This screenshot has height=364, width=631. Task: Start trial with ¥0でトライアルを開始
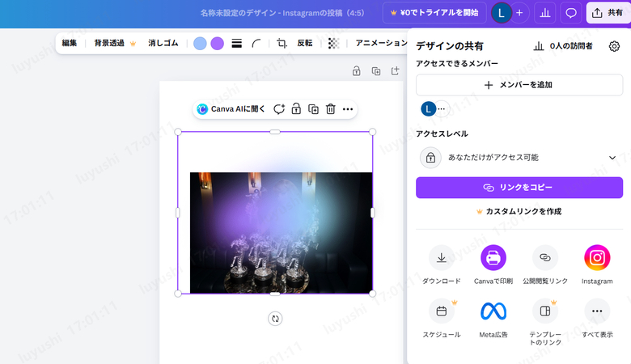point(434,13)
